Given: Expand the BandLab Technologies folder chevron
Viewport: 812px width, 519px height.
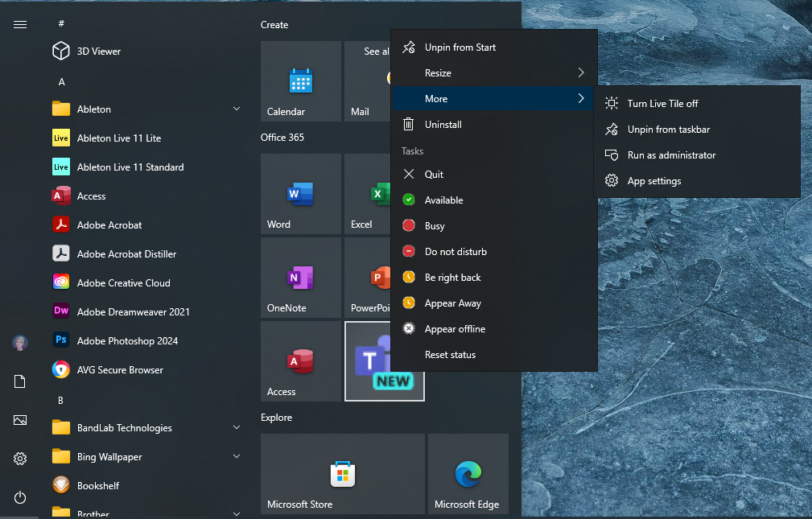Looking at the screenshot, I should 237,427.
